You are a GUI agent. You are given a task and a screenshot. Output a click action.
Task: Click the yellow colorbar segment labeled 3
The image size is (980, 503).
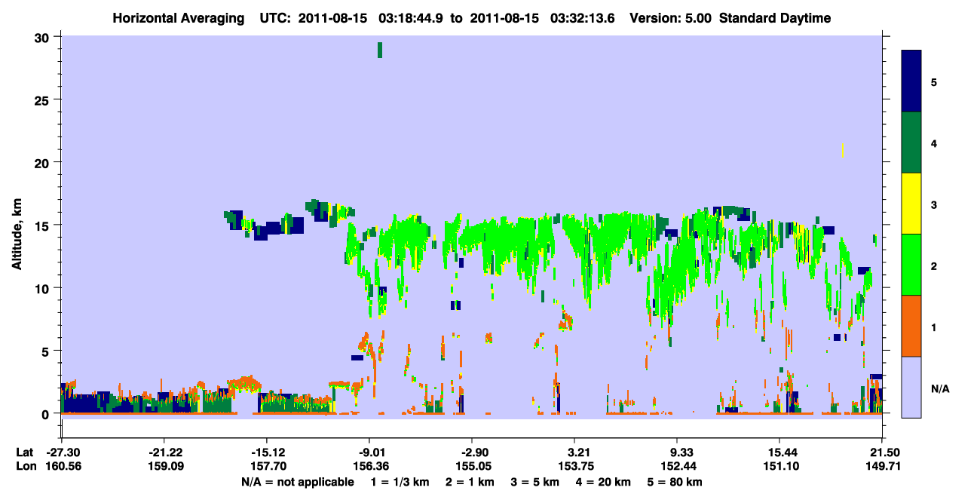(x=911, y=204)
